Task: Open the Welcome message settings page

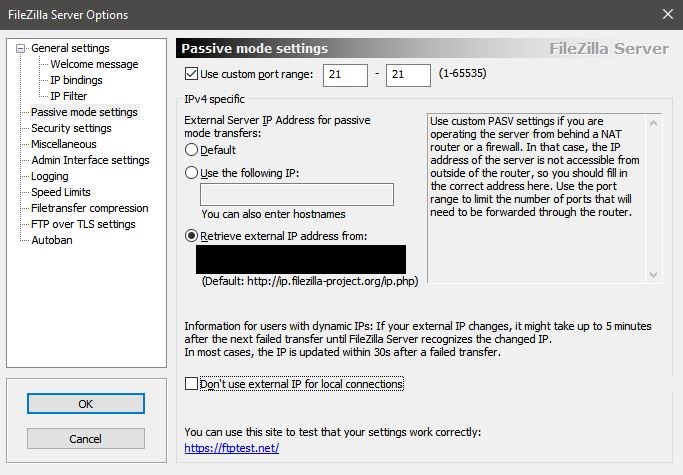Action: coord(94,64)
